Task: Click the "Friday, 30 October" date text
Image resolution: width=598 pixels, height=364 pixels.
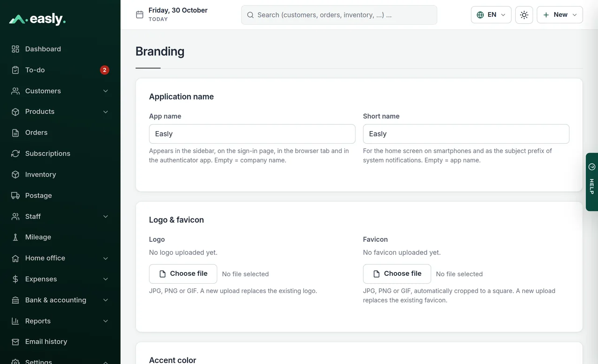Action: point(178,10)
